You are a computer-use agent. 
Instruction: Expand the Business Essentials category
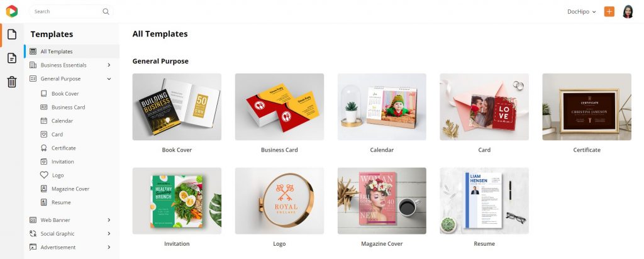coord(109,65)
